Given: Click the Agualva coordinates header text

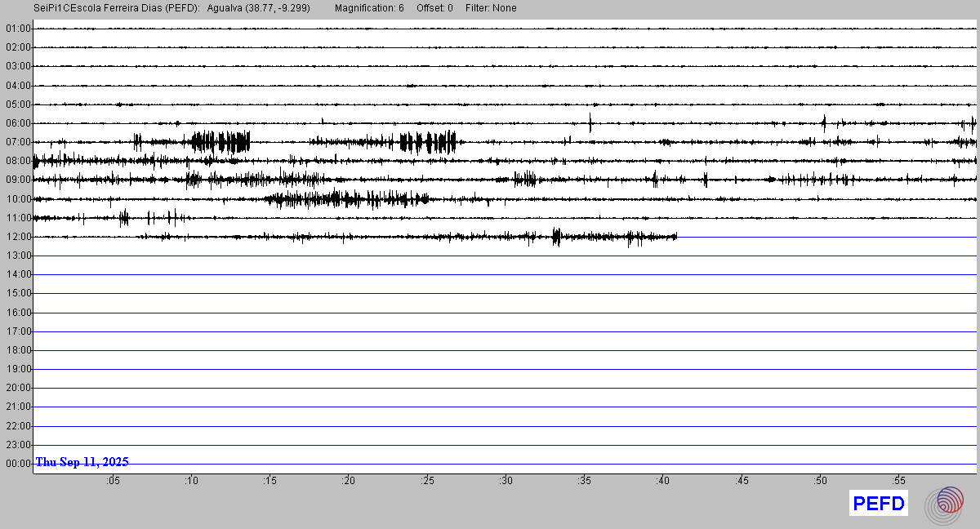Looking at the screenshot, I should [258, 8].
